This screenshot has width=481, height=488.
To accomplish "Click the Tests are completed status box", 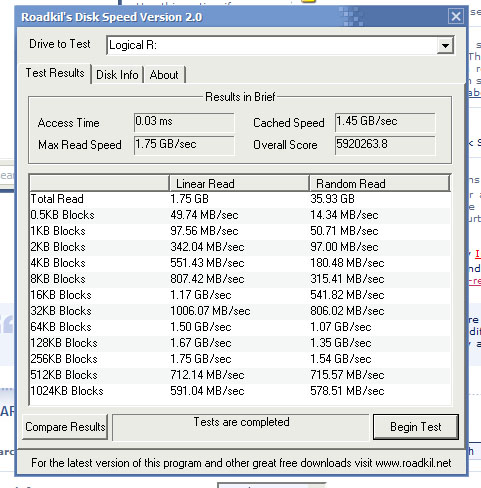I will point(241,427).
